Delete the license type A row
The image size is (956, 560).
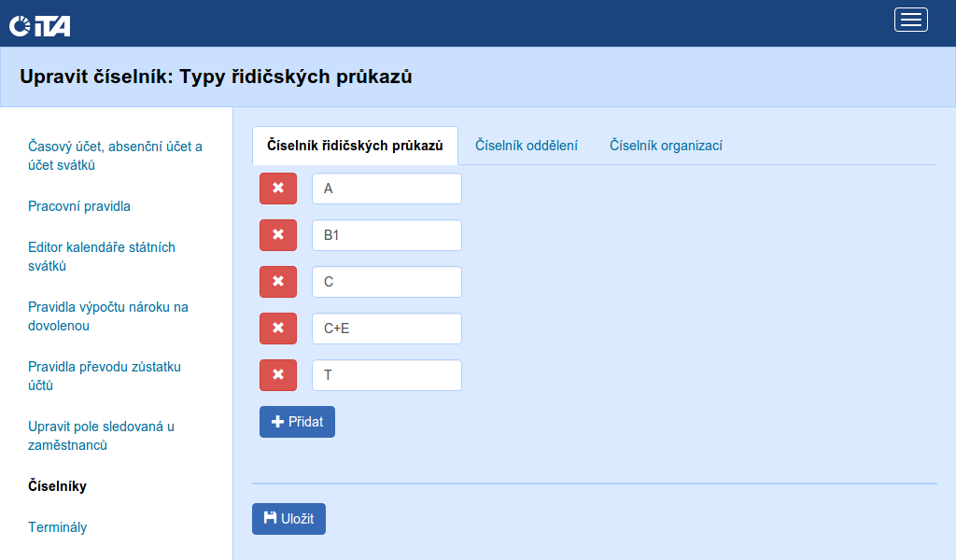point(277,189)
